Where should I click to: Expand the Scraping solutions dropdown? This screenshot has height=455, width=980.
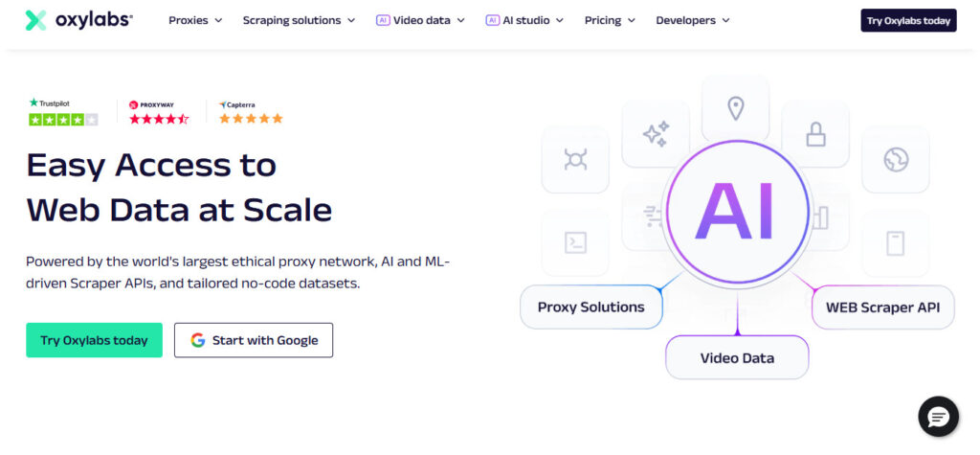click(x=299, y=20)
